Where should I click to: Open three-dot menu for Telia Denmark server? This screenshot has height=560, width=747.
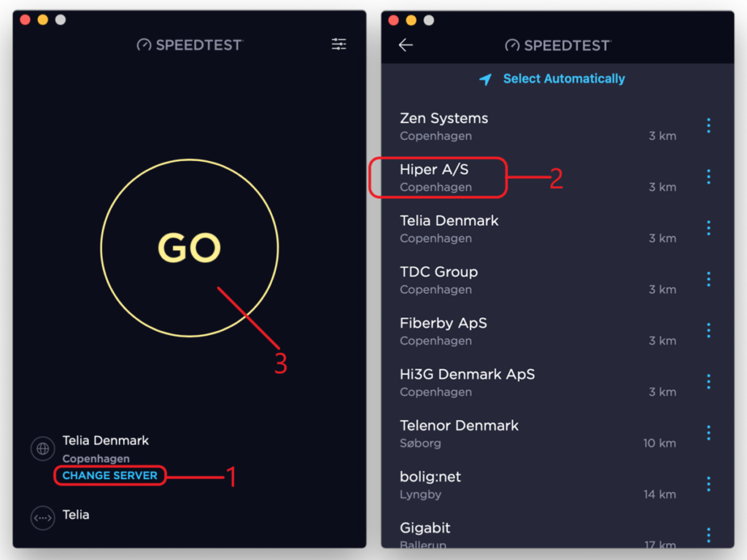[x=708, y=228]
